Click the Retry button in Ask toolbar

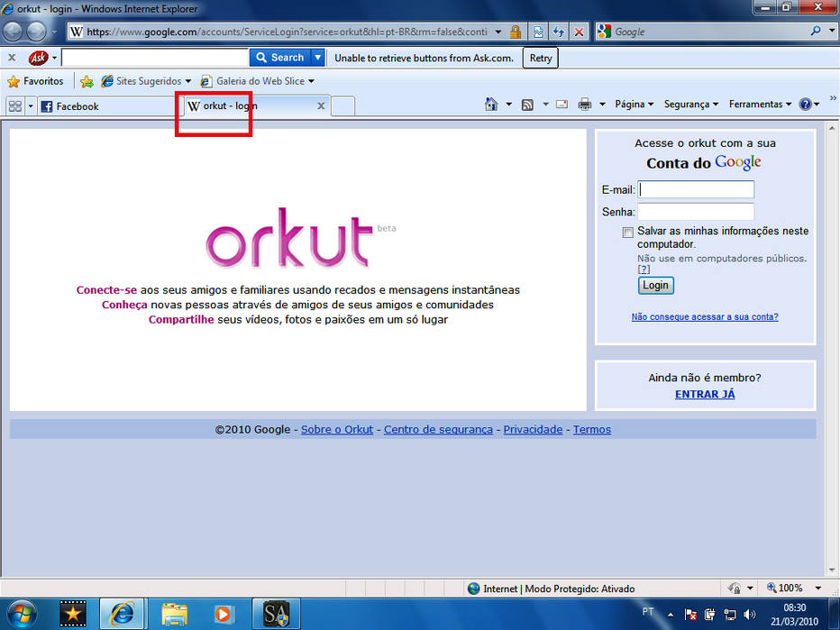click(541, 58)
